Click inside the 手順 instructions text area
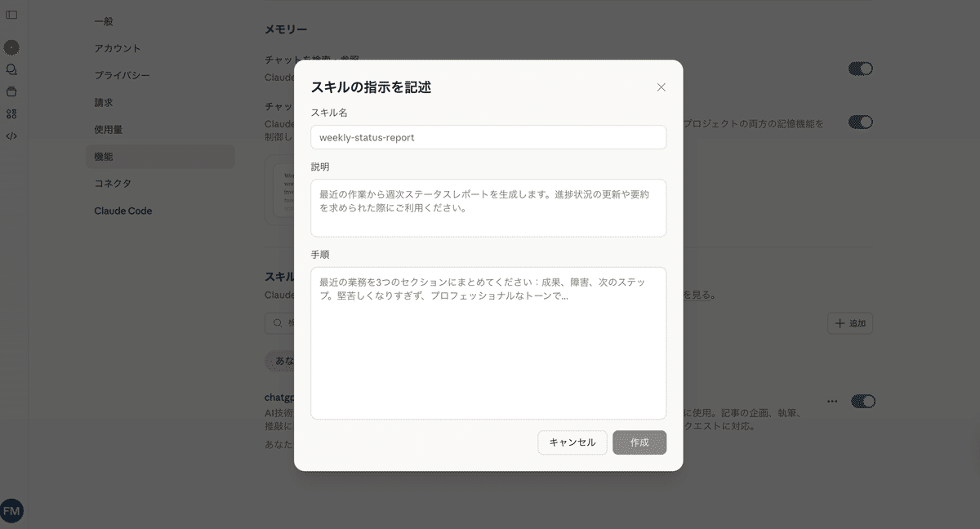 point(488,343)
